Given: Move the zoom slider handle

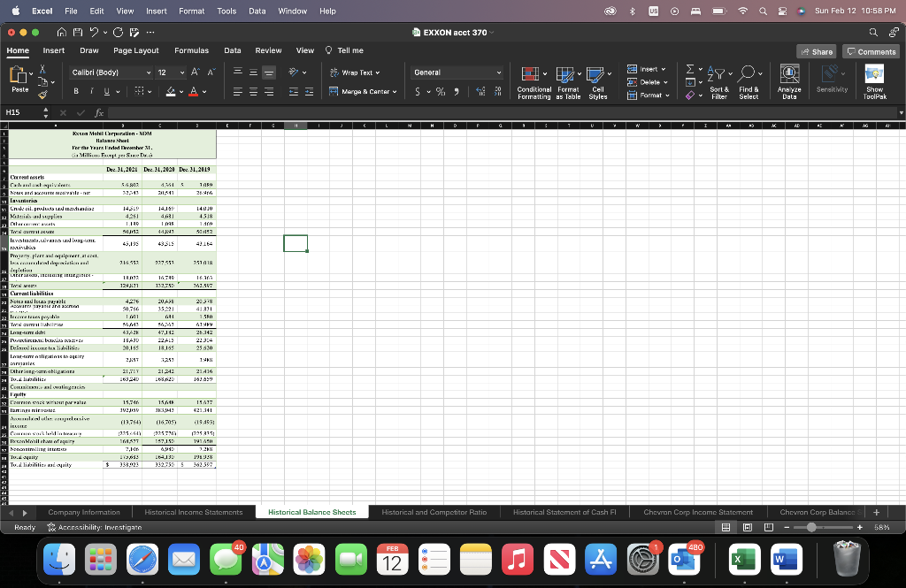Looking at the screenshot, I should click(811, 527).
